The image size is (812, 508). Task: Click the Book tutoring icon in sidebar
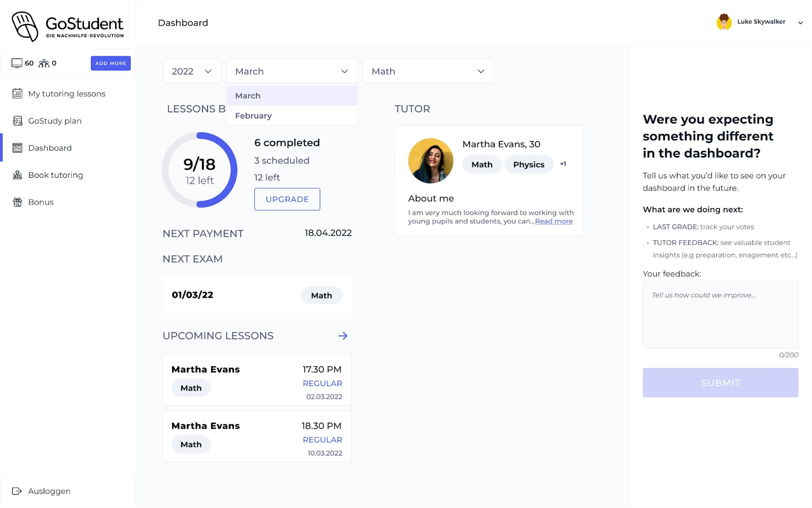[x=17, y=175]
